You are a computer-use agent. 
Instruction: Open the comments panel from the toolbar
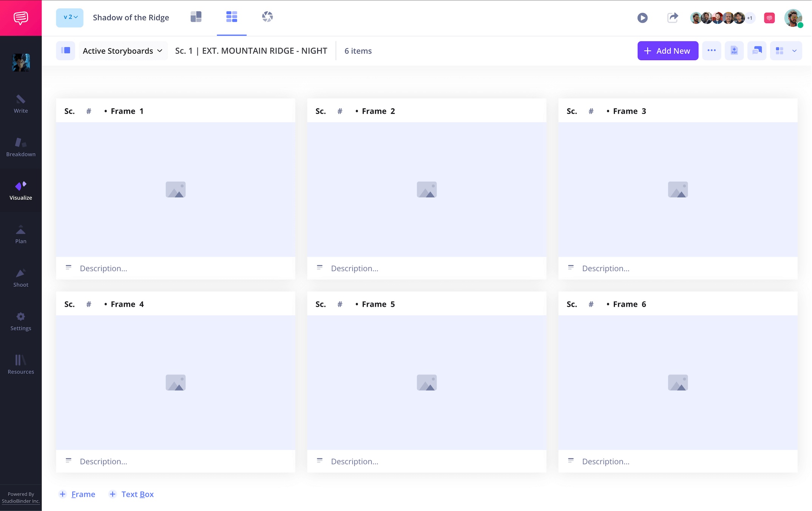tap(757, 50)
